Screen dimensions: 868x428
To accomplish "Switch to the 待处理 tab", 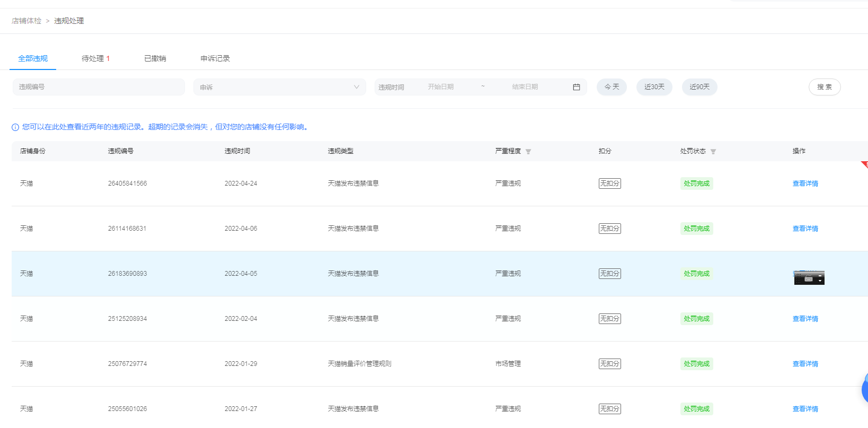I will (x=95, y=58).
